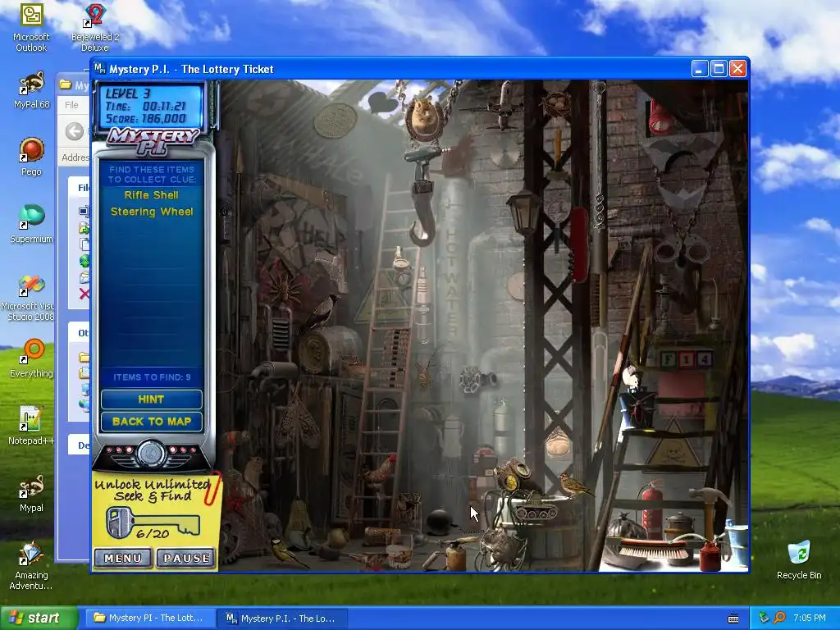Open the Bejeweled 2 Deluxe desktop icon
Viewport: 840px width, 630px height.
click(95, 28)
